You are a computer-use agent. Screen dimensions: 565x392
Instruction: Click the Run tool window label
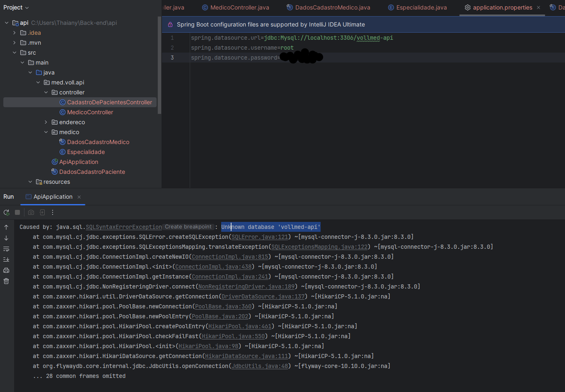[x=9, y=197]
